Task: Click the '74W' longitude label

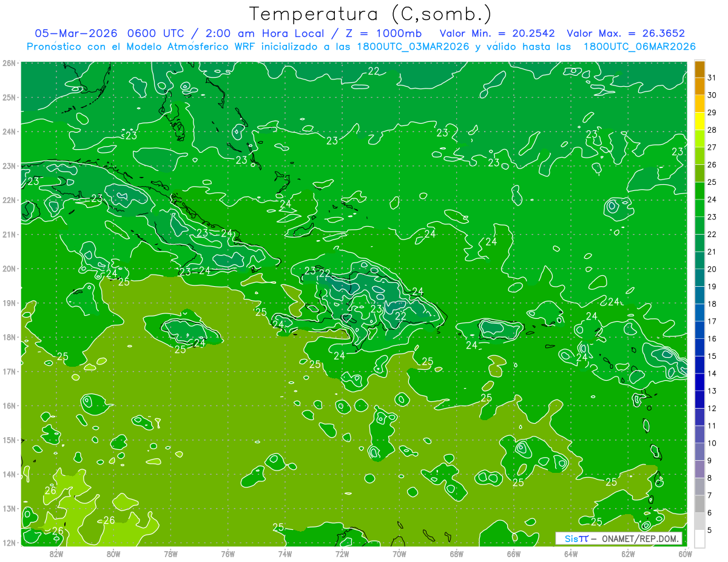Action: tap(285, 554)
